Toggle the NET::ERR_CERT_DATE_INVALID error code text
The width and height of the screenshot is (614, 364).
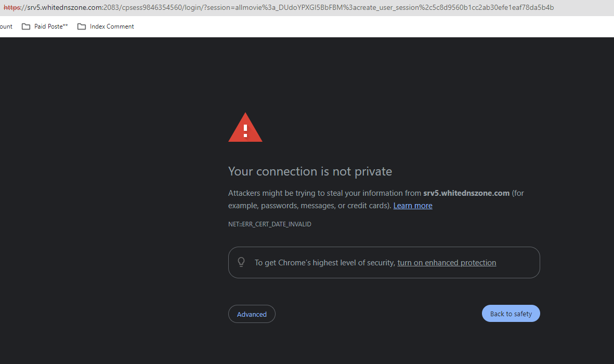point(270,224)
